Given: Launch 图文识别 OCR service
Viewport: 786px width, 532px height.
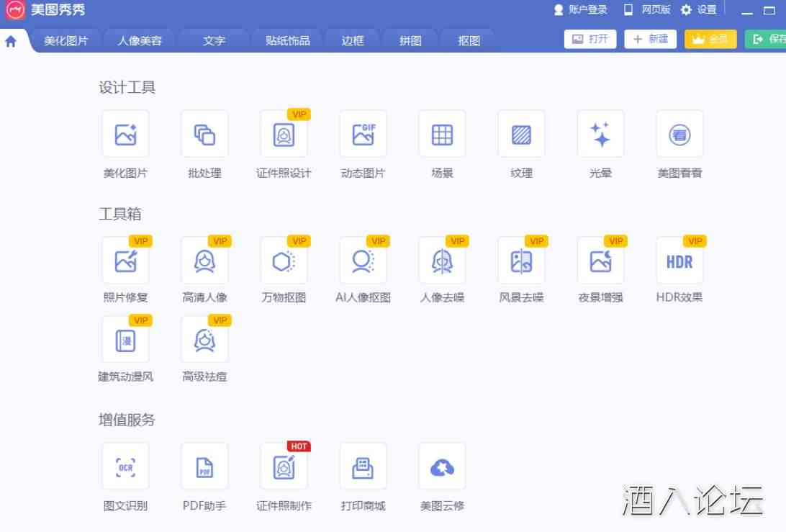Looking at the screenshot, I should (125, 466).
